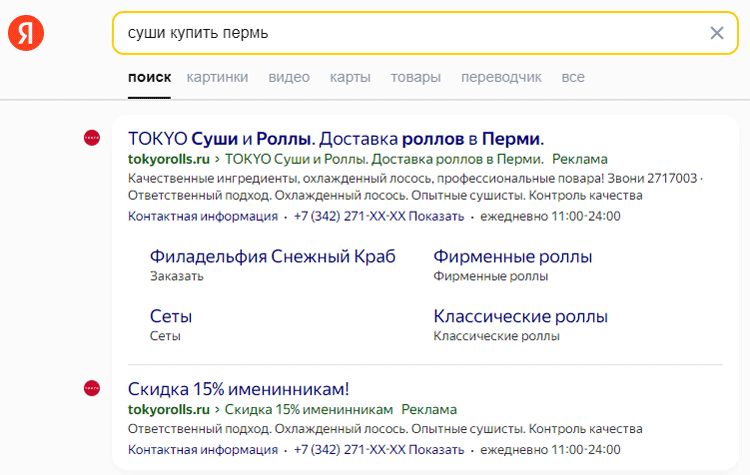Click first ad description Качественные ингредиенты
This screenshot has width=750, height=475.
(x=415, y=187)
